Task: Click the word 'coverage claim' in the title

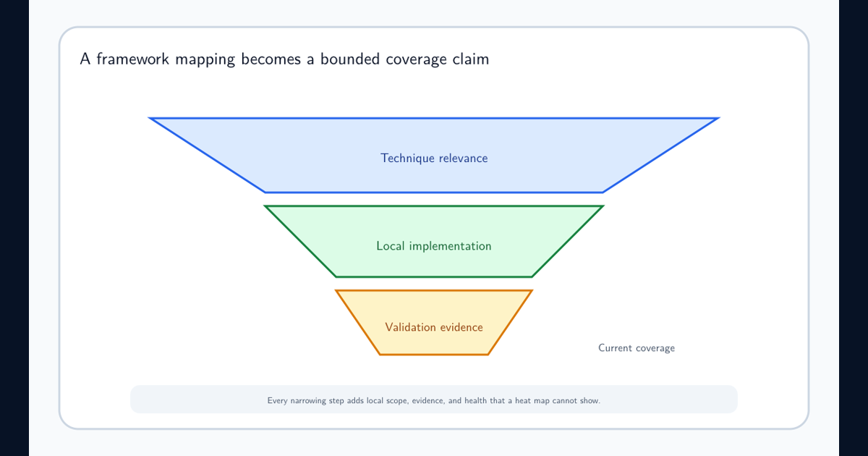Action: (x=436, y=59)
